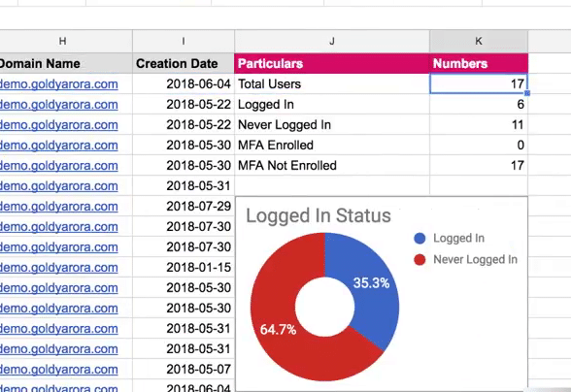Select the 2018-05-07 creation date cell
This screenshot has height=392, width=571.
184,370
